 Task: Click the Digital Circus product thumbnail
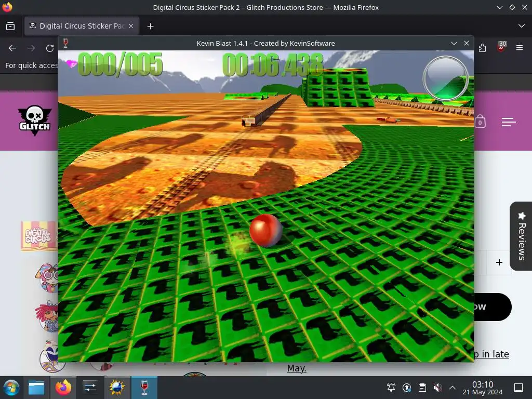[x=39, y=236]
